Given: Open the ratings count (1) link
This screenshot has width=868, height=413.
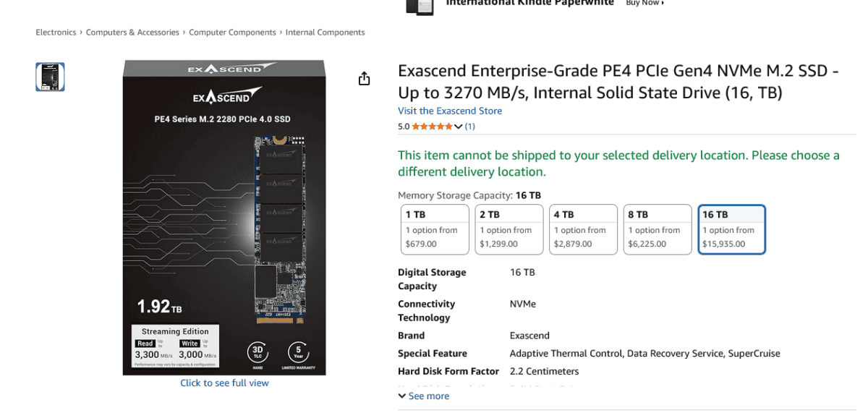Looking at the screenshot, I should 470,127.
